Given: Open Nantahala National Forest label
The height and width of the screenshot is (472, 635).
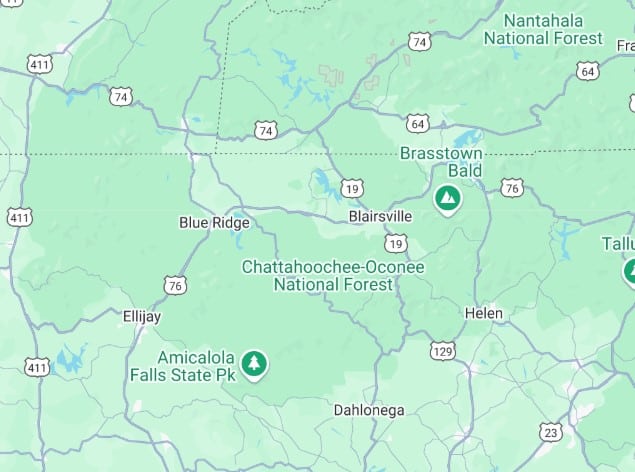Looking at the screenshot, I should coord(543,30).
